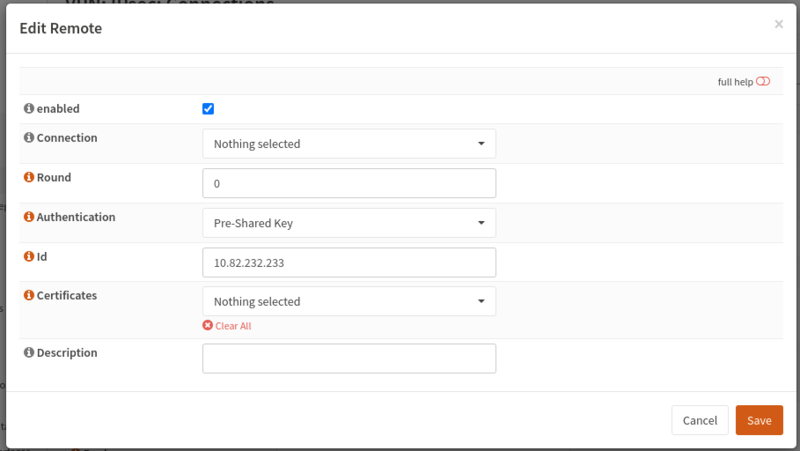Click into the Description text box
The height and width of the screenshot is (451, 800).
(x=349, y=358)
